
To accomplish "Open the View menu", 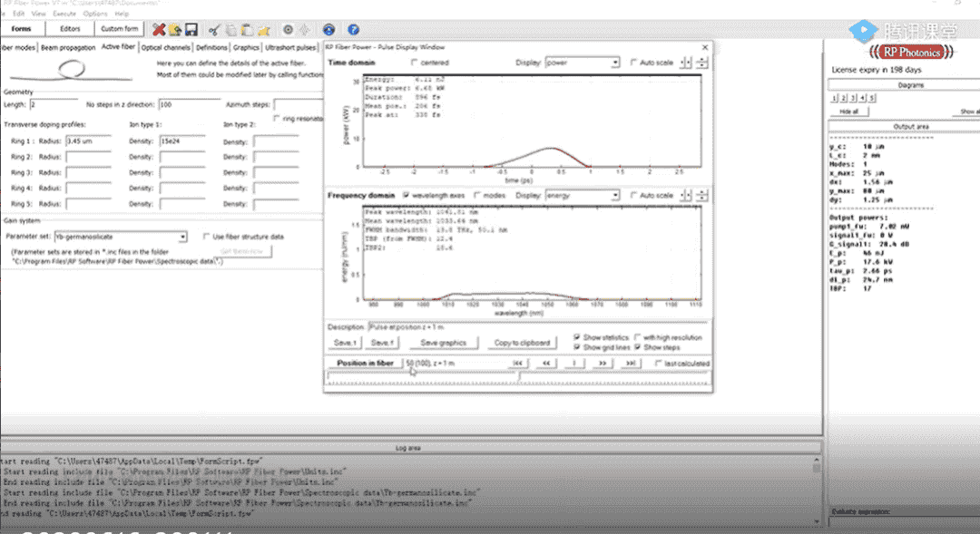I will click(39, 13).
